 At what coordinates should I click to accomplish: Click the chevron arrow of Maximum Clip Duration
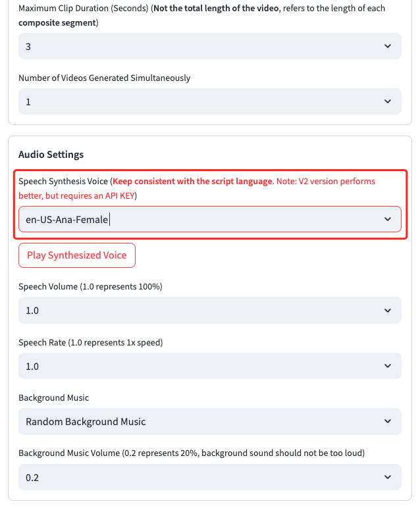click(387, 47)
